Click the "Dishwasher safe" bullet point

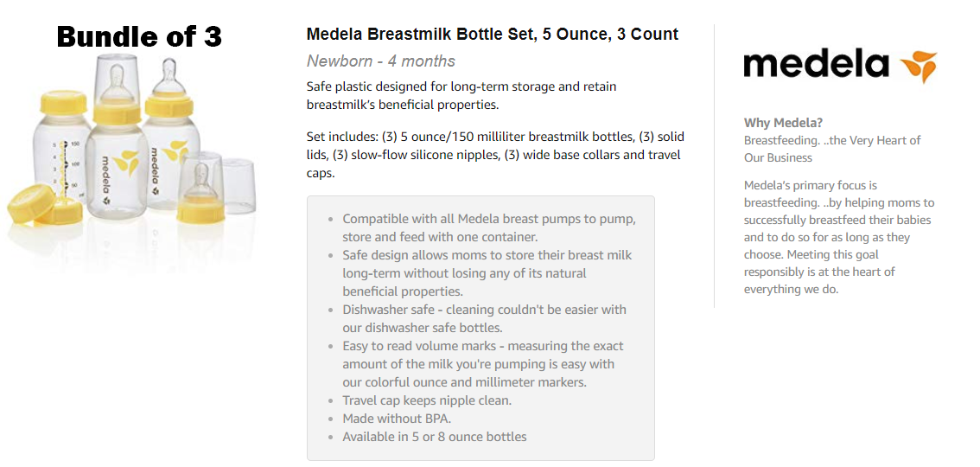[484, 319]
